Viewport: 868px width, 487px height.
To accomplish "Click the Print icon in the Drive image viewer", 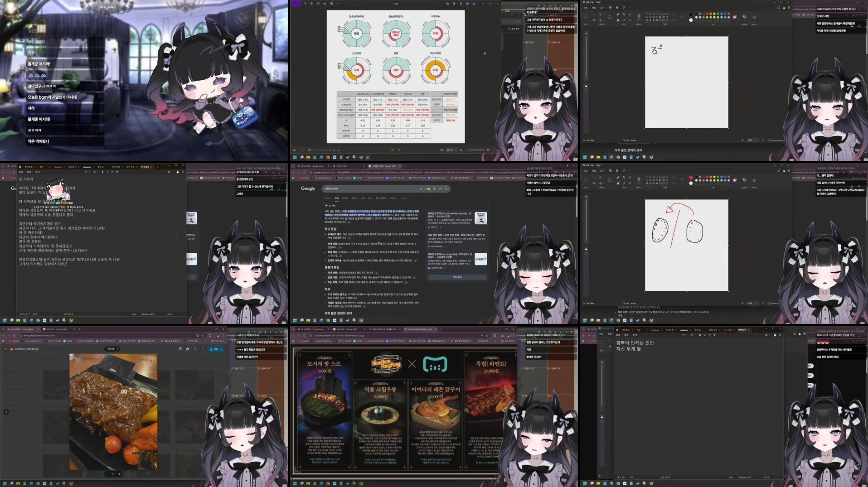I will click(188, 349).
